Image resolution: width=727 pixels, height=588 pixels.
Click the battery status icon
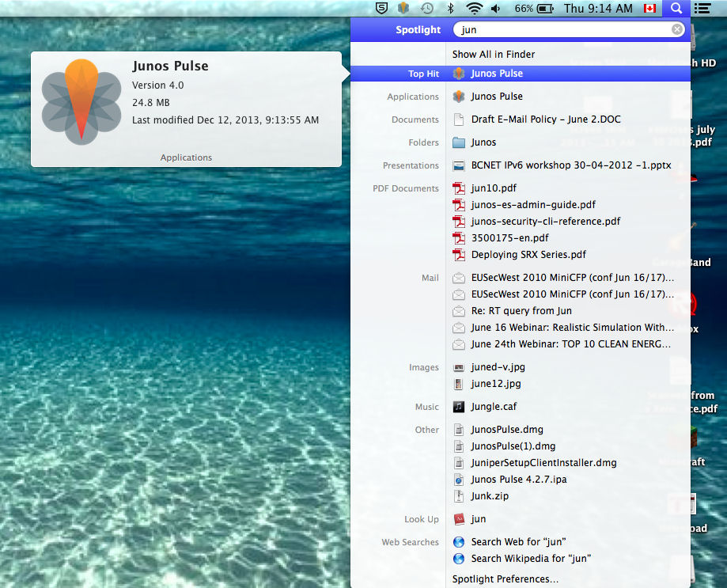point(545,9)
